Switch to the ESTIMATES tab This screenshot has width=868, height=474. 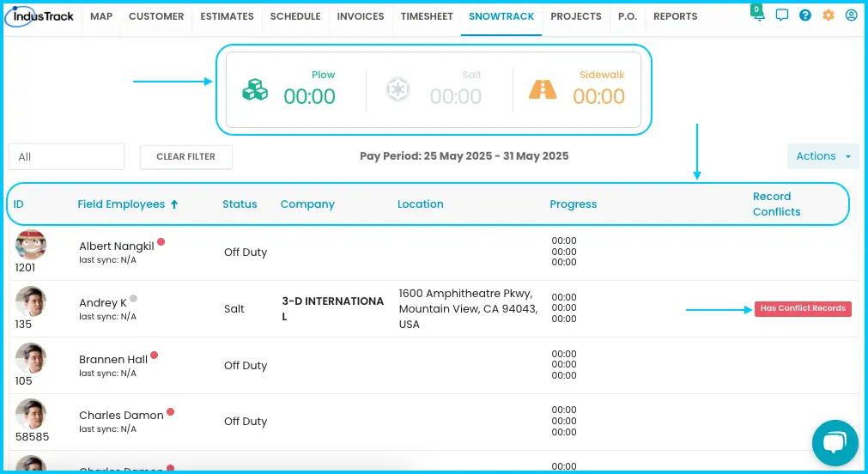[x=227, y=16]
